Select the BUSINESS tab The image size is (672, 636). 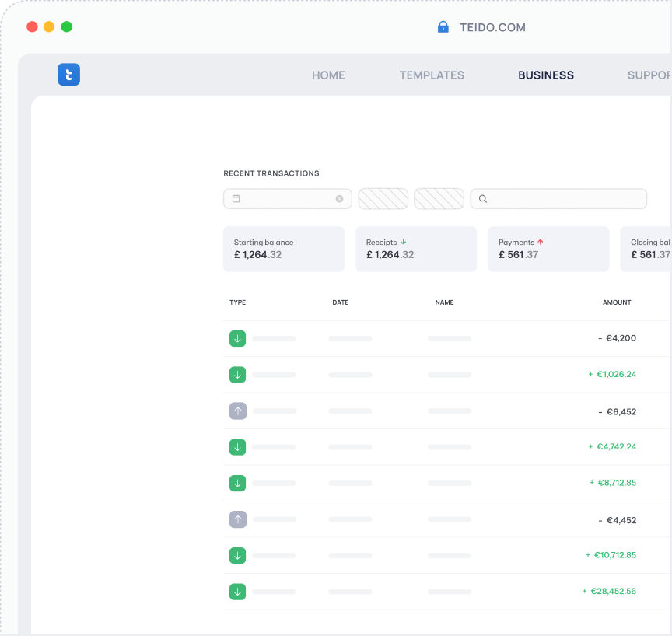545,75
